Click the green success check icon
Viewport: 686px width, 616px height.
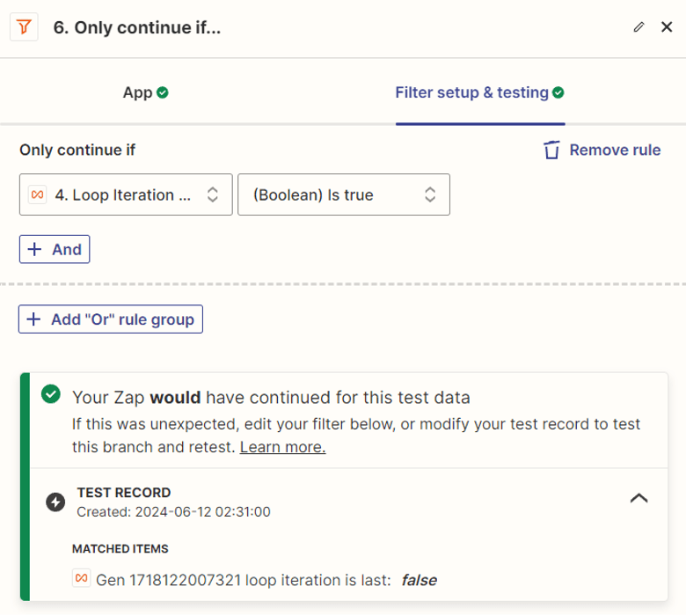point(51,395)
